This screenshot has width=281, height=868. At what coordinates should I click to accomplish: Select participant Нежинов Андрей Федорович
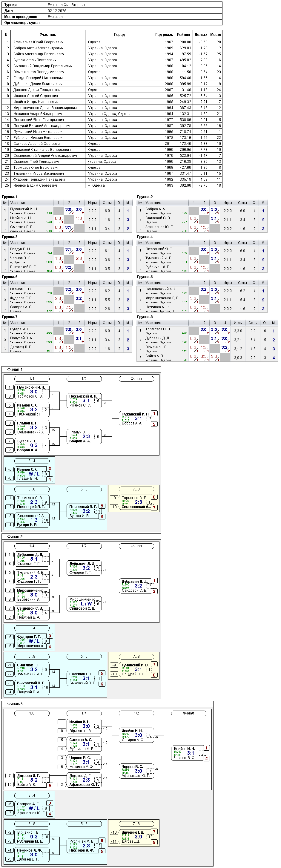(37, 114)
